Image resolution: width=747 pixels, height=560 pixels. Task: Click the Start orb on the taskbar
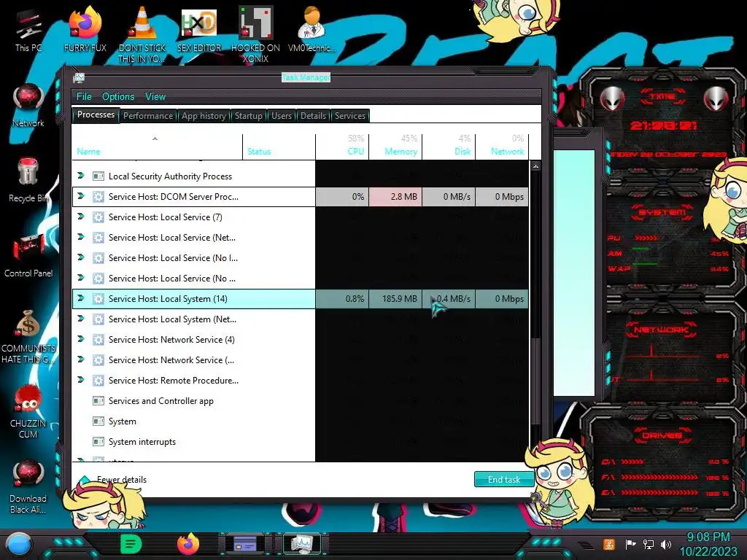click(x=18, y=544)
